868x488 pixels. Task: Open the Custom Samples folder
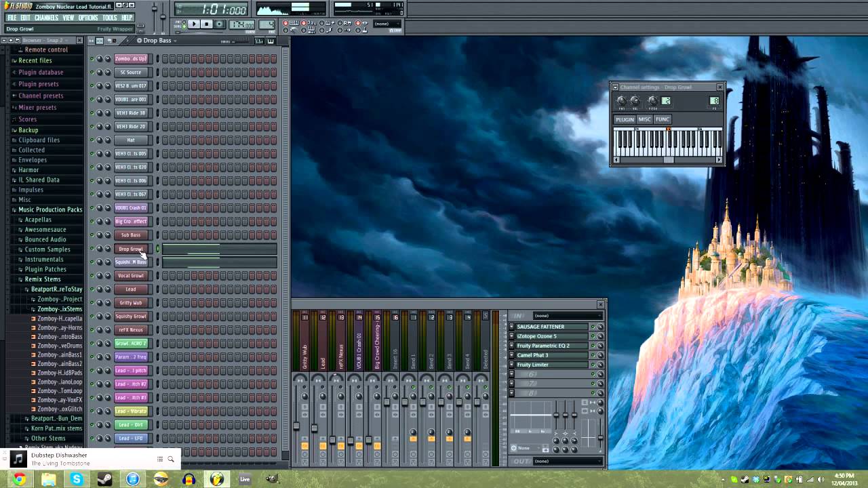click(x=47, y=249)
